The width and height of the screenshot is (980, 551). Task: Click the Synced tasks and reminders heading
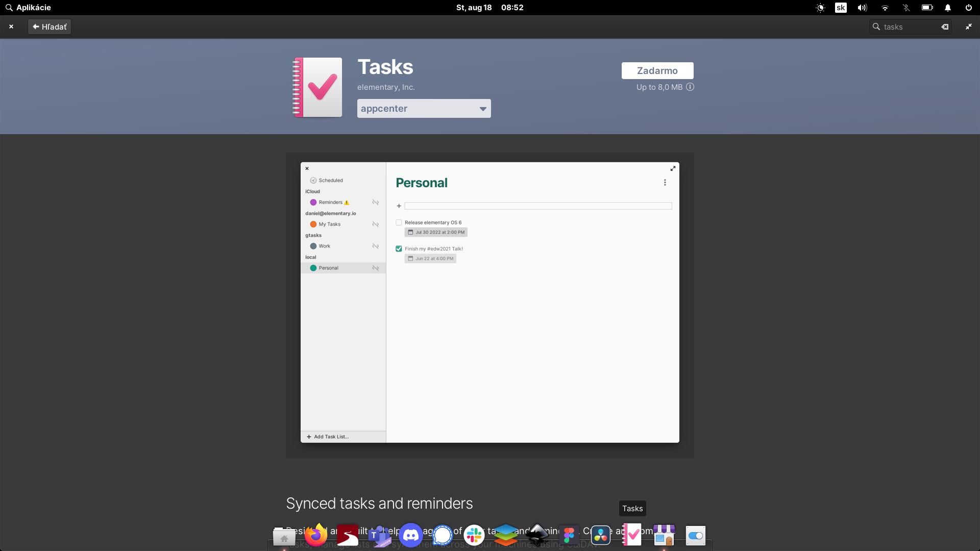[379, 503]
